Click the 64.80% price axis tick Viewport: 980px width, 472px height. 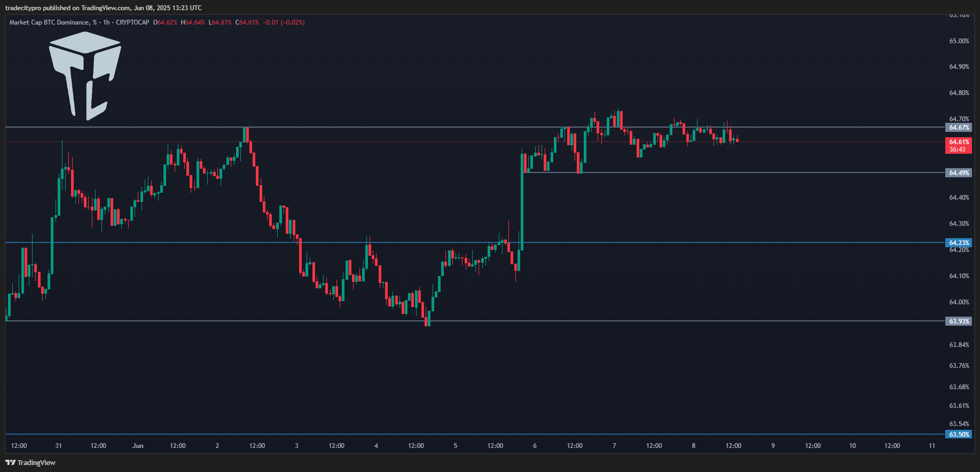959,93
